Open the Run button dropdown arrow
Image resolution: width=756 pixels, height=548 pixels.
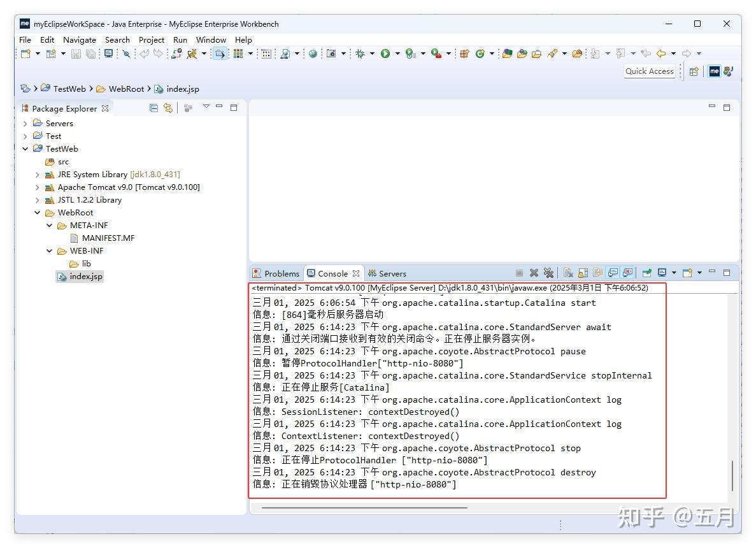(397, 54)
